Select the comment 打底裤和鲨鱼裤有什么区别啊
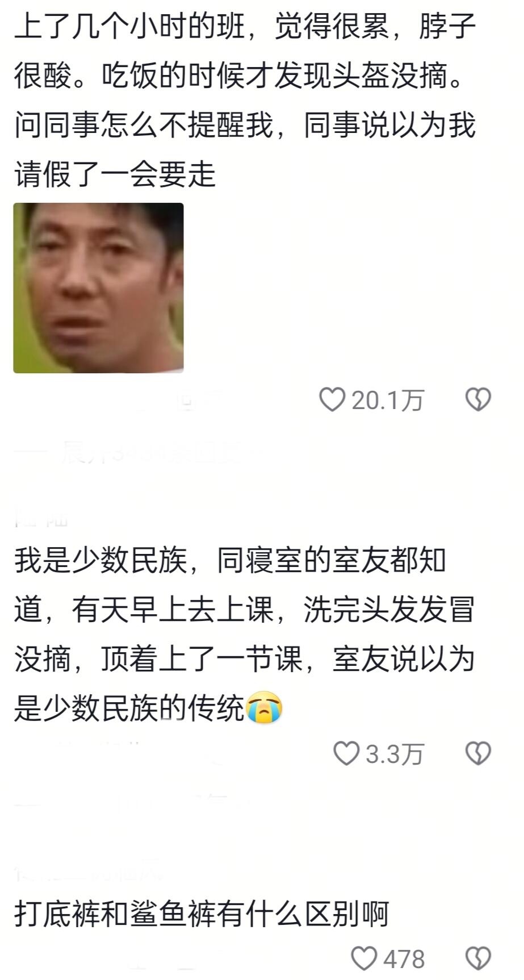 click(202, 915)
